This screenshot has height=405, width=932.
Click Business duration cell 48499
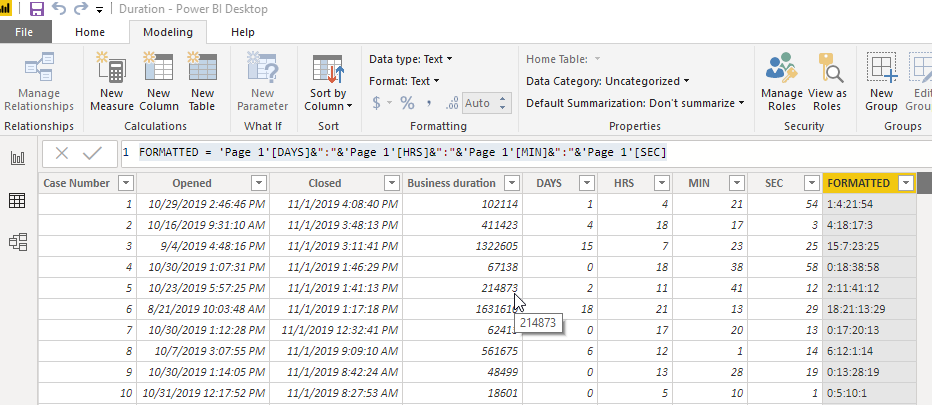click(x=462, y=372)
